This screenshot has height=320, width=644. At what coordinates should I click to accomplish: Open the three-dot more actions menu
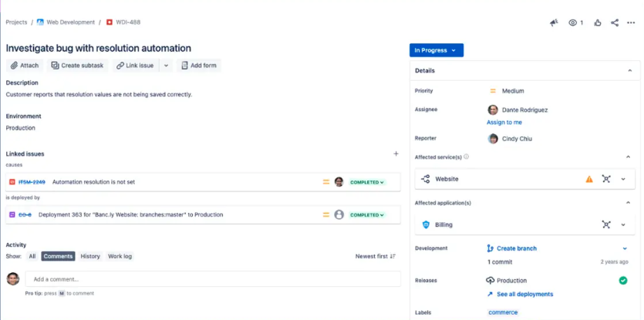631,22
